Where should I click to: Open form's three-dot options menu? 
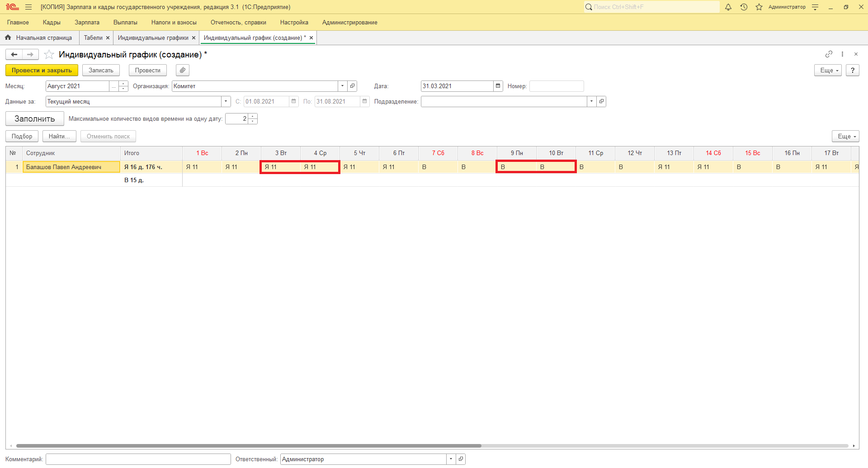[x=842, y=54]
